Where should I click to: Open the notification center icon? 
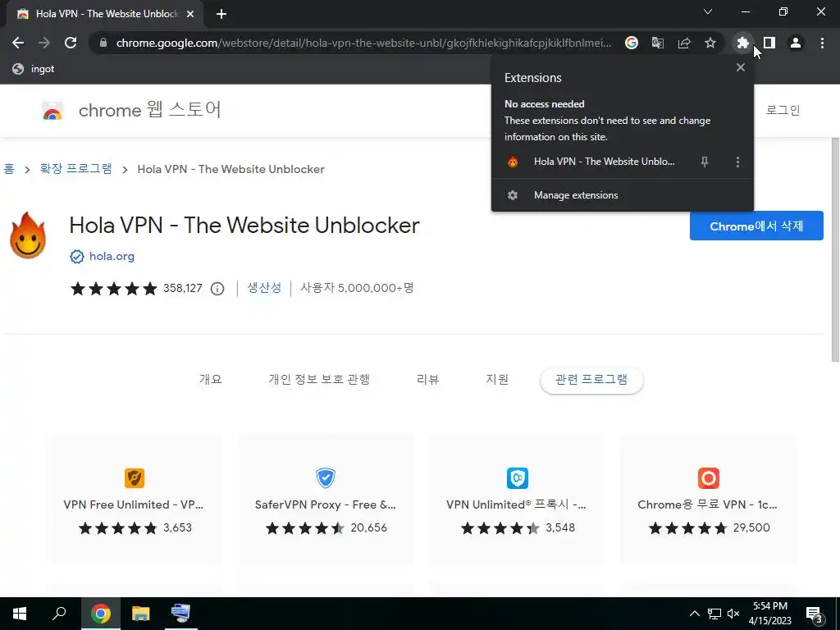point(815,614)
